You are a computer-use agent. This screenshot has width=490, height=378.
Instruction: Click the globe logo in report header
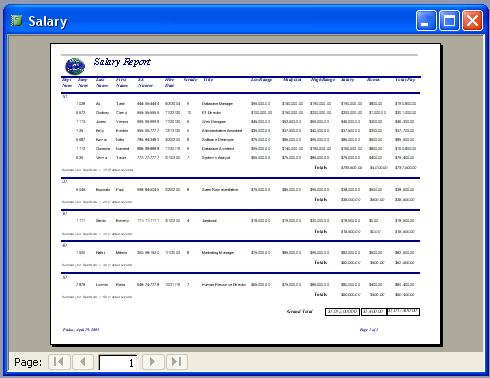pos(75,66)
